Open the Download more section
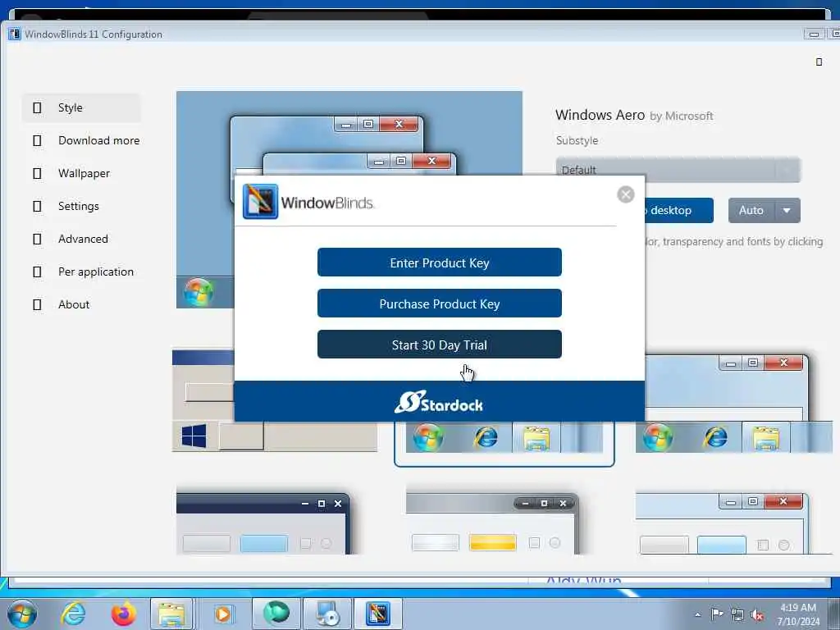840x630 pixels. (x=98, y=140)
